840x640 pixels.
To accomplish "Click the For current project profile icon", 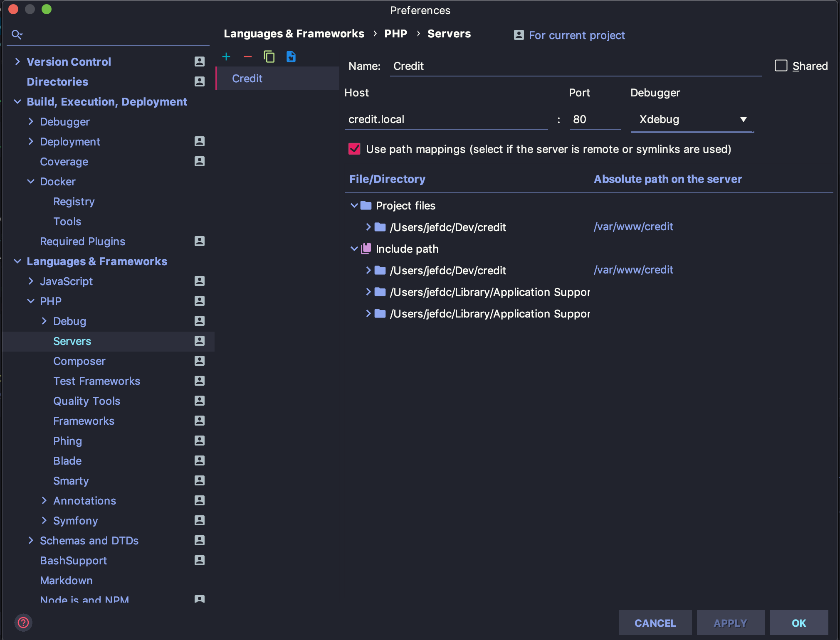I will 518,35.
